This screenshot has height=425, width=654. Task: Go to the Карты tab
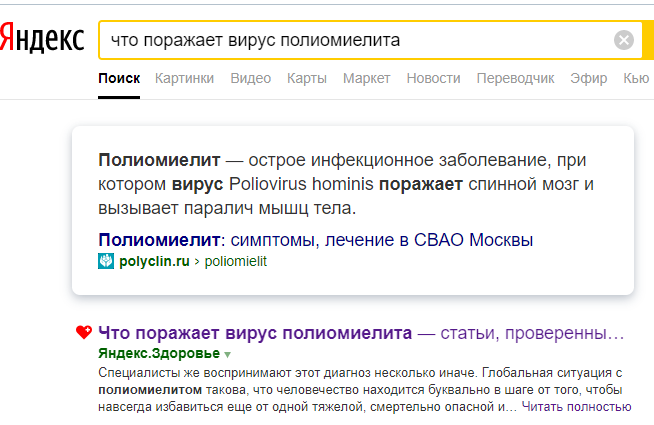click(x=306, y=78)
